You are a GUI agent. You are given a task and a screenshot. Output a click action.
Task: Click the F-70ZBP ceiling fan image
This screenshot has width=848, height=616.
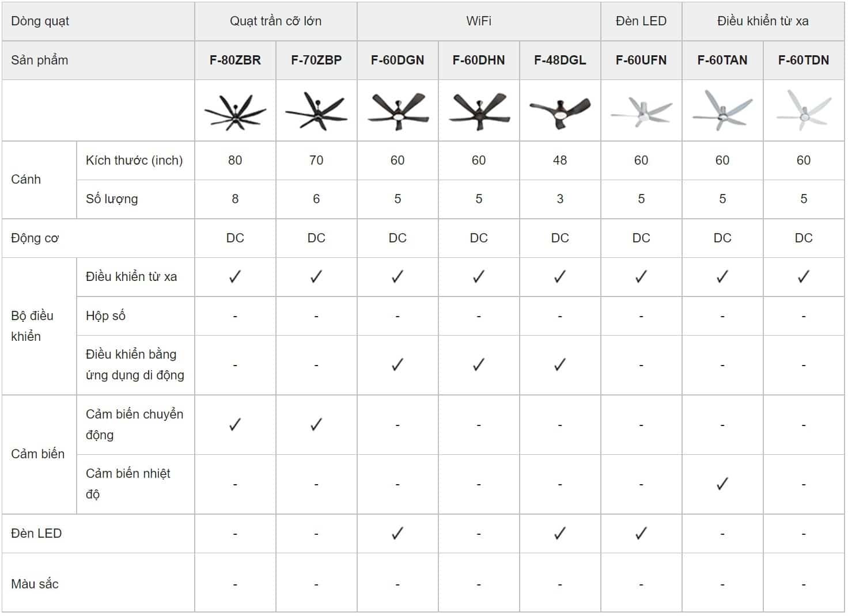[316, 112]
